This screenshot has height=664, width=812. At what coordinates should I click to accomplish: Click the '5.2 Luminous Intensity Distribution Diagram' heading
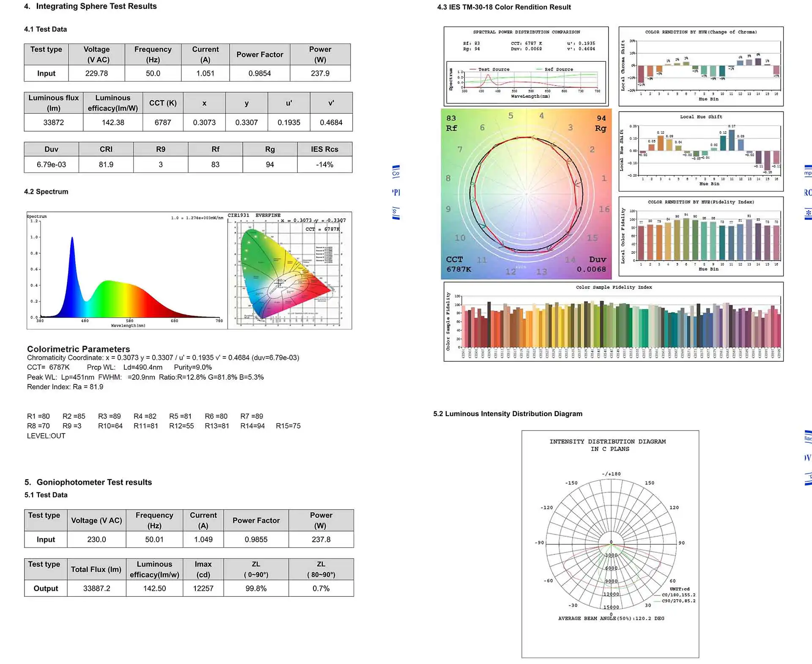(507, 414)
